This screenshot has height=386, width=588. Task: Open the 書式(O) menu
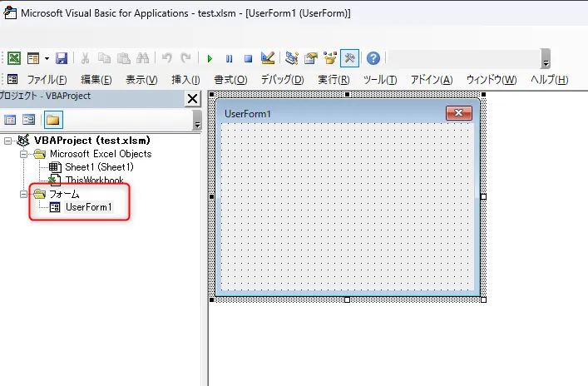click(230, 80)
